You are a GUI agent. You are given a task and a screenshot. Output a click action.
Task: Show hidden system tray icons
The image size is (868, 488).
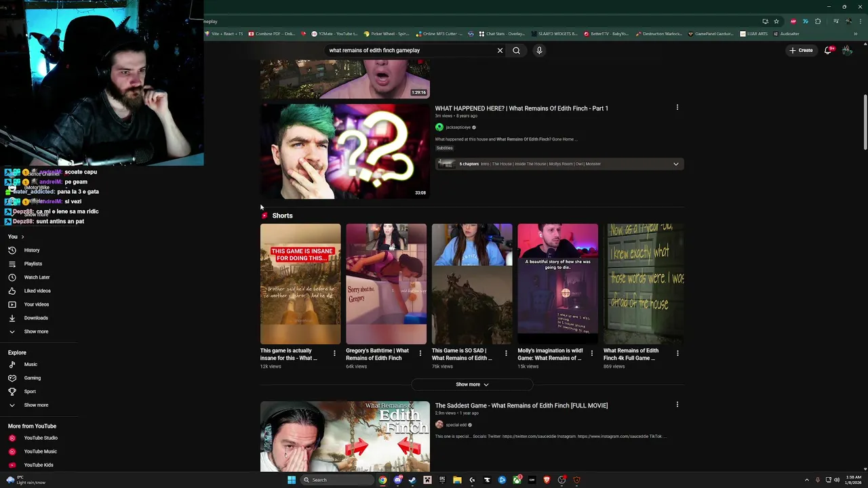pos(806,480)
